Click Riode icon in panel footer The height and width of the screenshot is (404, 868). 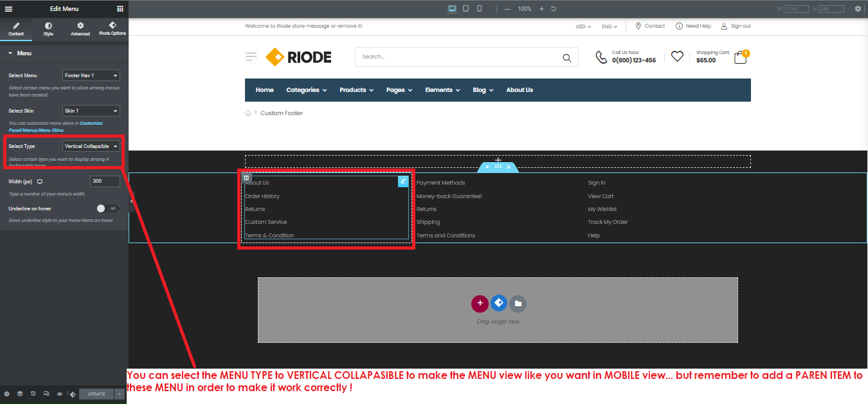tap(72, 394)
